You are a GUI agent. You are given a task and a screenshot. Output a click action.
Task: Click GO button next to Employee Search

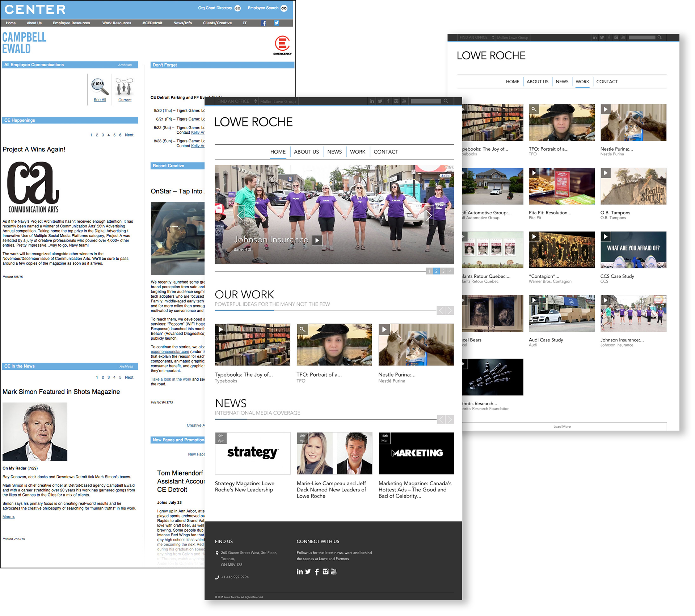coord(284,8)
